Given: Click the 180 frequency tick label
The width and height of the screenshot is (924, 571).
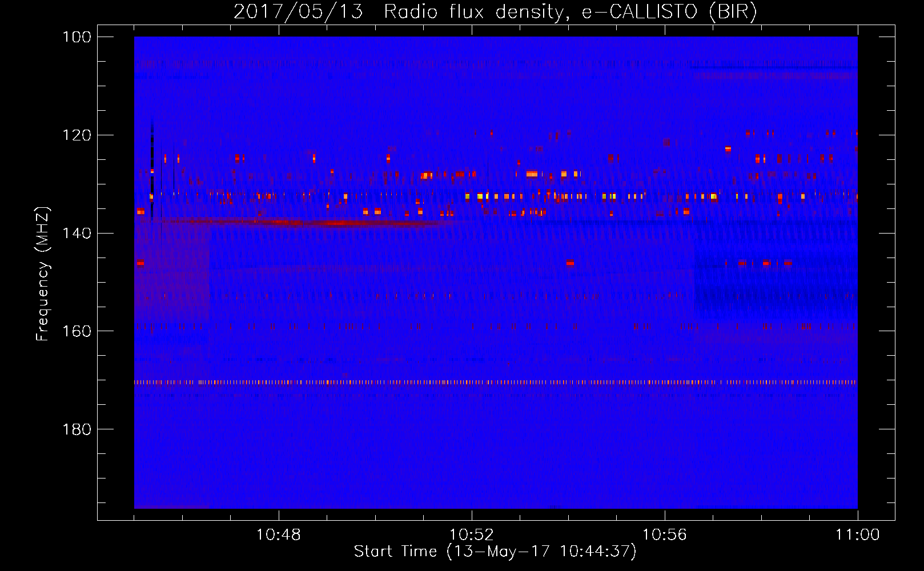Looking at the screenshot, I should (x=77, y=429).
